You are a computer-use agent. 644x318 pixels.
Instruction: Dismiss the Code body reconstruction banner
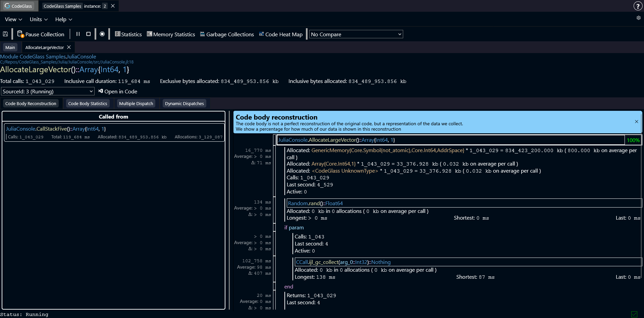click(x=636, y=122)
